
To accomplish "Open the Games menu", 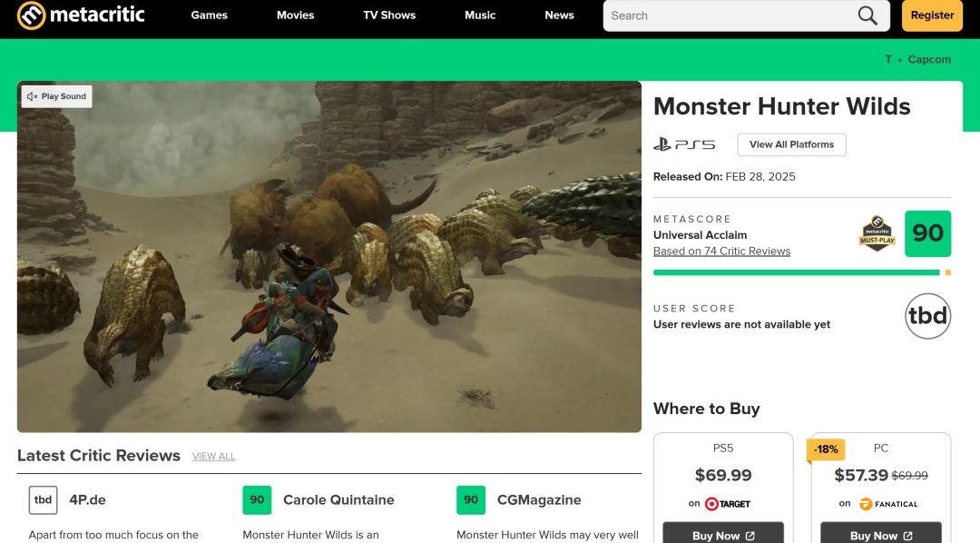I will click(209, 15).
